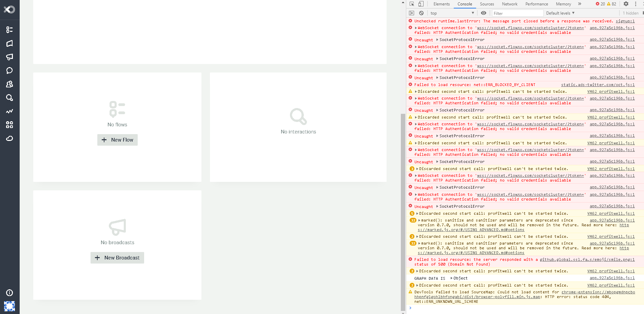Click the page vertical scrollbar thumb

click(403, 212)
